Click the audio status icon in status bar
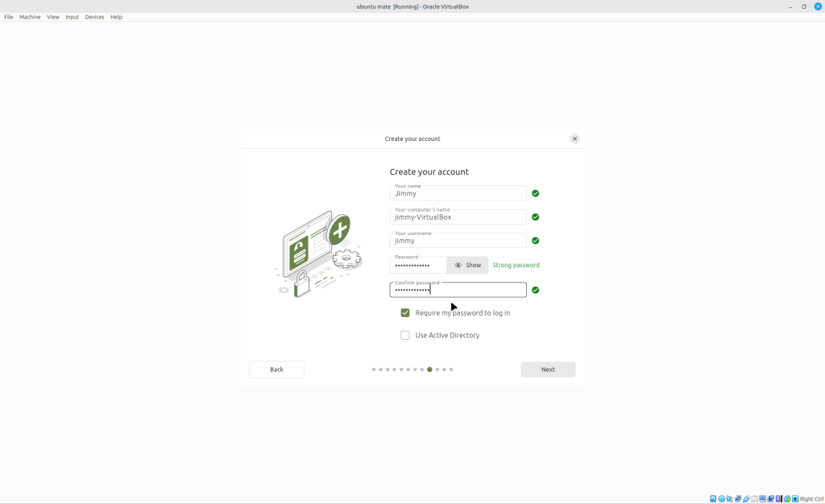This screenshot has height=504, width=825. pos(730,498)
